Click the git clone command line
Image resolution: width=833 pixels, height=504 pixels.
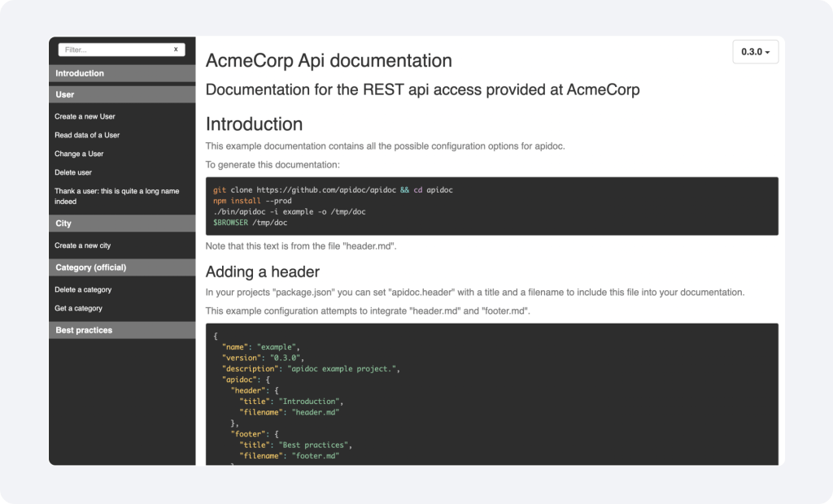[x=333, y=189]
